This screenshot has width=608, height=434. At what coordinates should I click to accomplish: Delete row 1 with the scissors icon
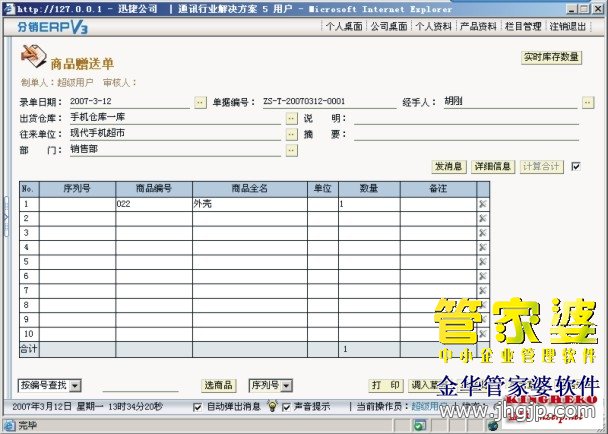click(x=483, y=204)
